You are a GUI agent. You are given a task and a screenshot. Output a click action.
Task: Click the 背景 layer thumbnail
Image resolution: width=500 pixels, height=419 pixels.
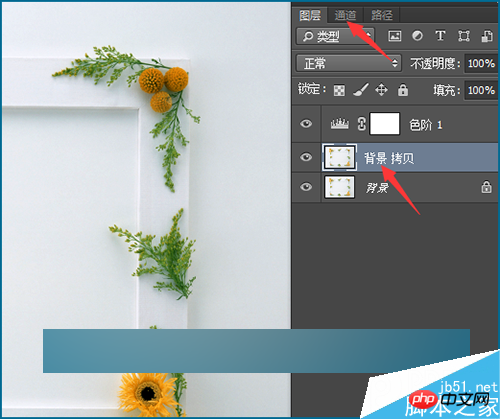[340, 187]
